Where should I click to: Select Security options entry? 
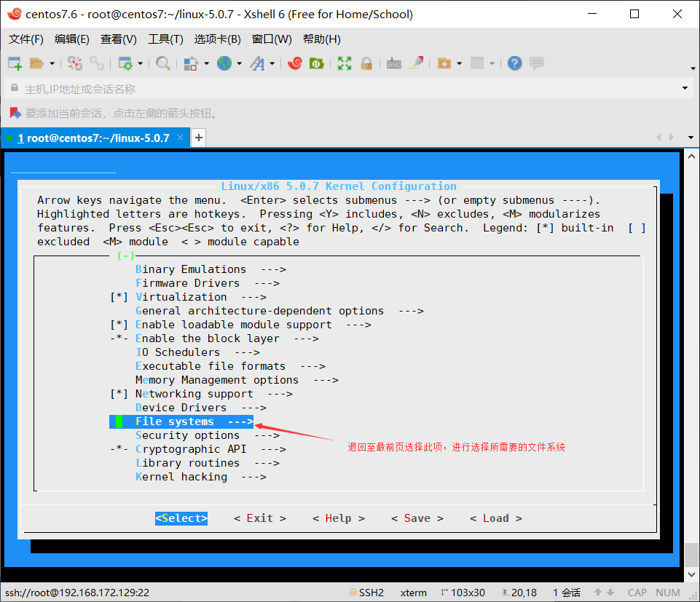pos(208,435)
